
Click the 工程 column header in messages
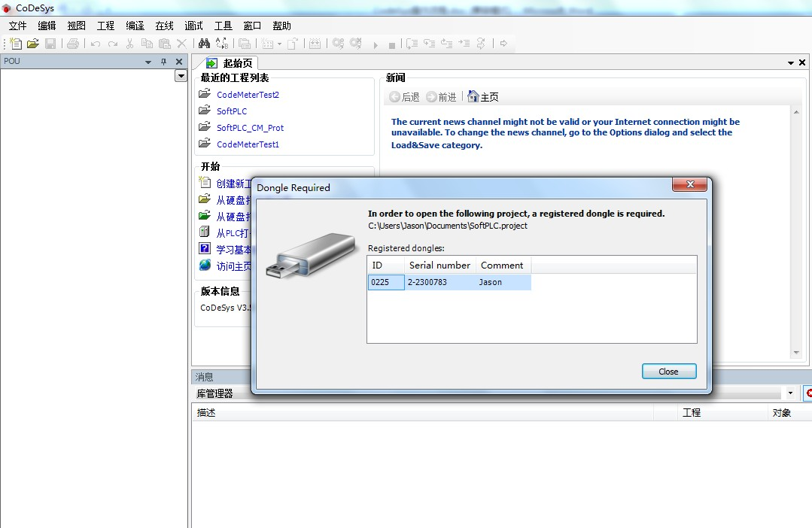pos(722,413)
